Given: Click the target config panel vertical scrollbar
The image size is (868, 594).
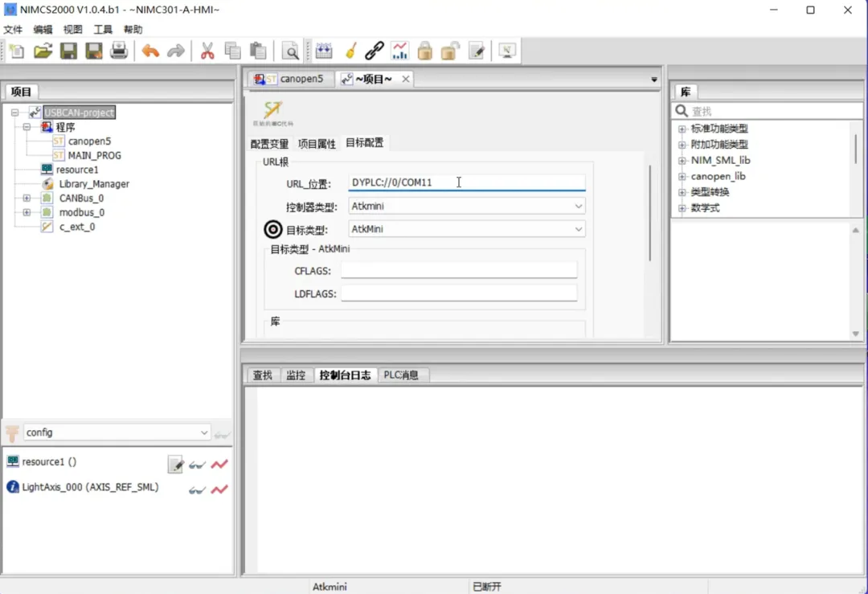Looking at the screenshot, I should [x=650, y=213].
